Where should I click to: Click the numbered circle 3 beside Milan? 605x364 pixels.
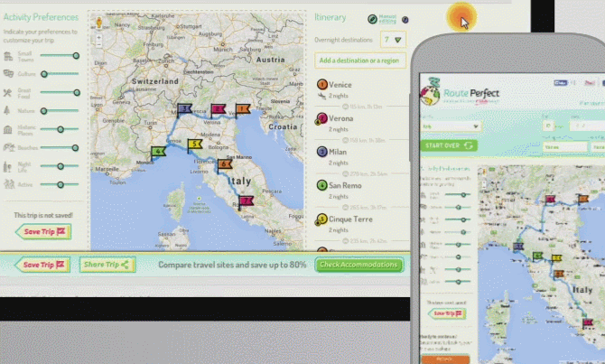tap(322, 152)
